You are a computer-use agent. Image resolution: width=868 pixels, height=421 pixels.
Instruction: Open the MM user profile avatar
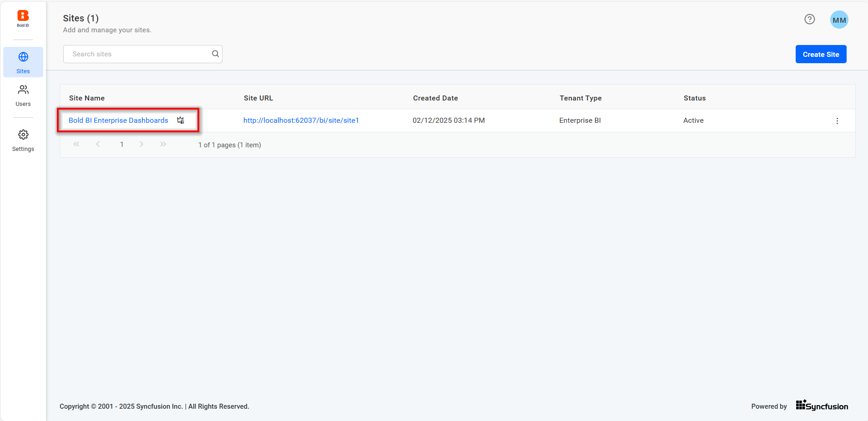839,20
